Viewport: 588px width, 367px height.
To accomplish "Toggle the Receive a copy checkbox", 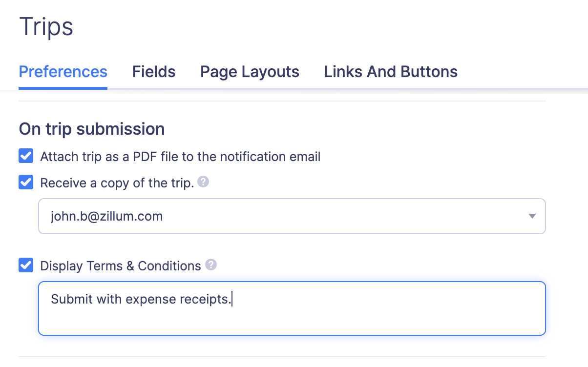I will pos(26,183).
